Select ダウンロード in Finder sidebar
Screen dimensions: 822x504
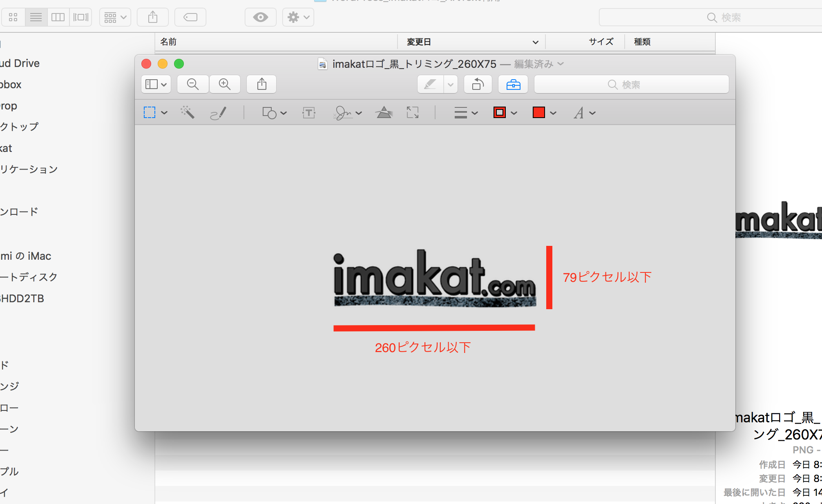pyautogui.click(x=19, y=212)
